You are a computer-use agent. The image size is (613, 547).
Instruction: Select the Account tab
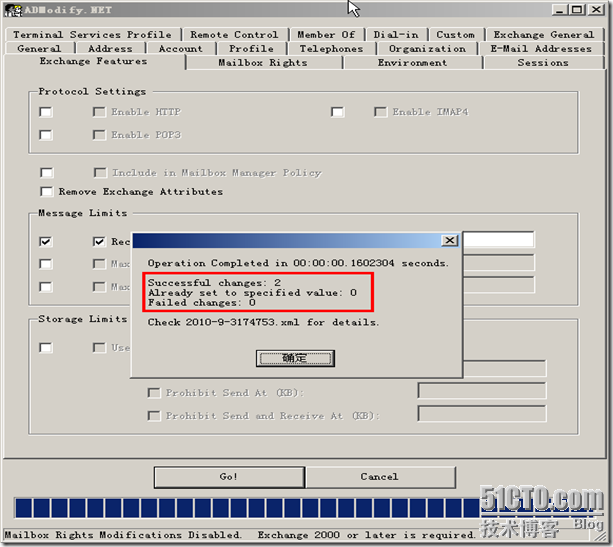(181, 49)
